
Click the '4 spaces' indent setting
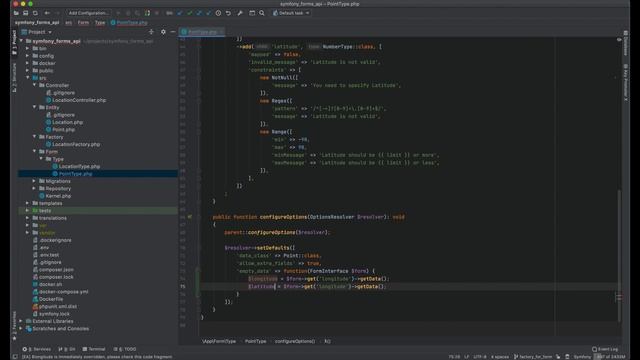500,357
